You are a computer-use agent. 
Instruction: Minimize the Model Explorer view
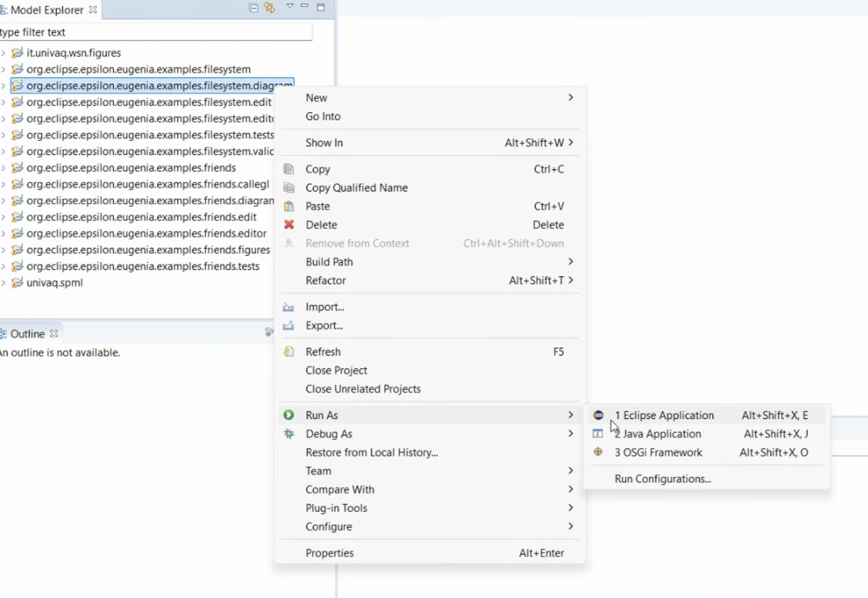tap(304, 6)
